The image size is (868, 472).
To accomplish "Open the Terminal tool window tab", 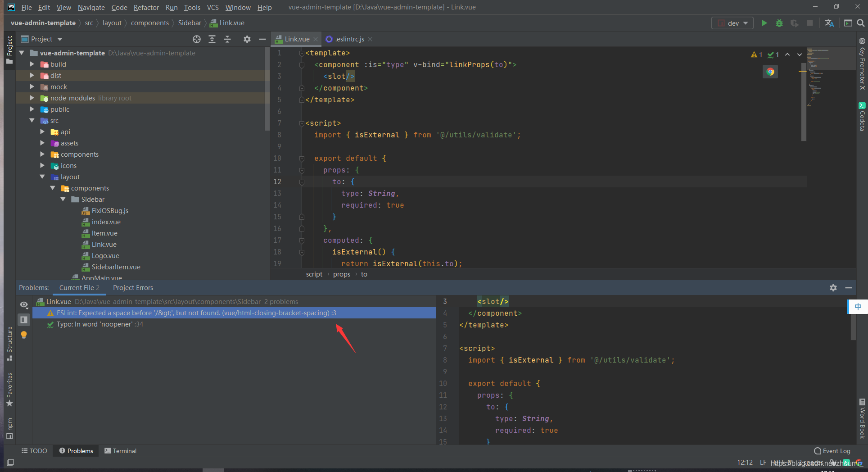I will (120, 451).
